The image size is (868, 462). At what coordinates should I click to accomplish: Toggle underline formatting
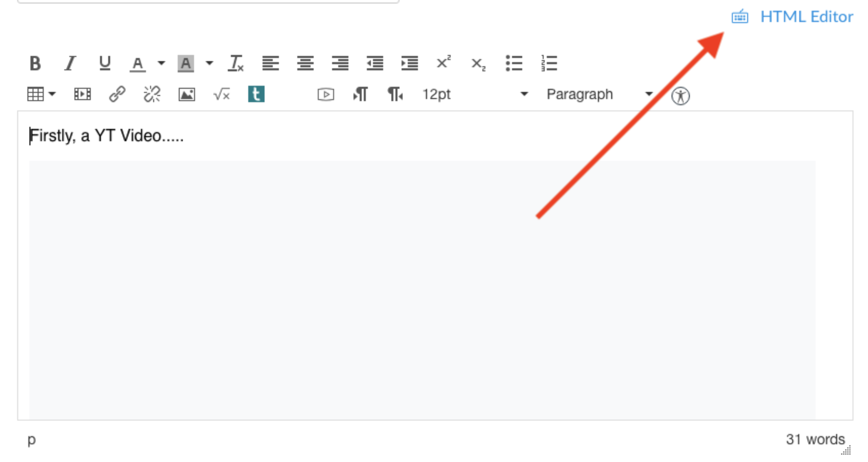click(105, 64)
